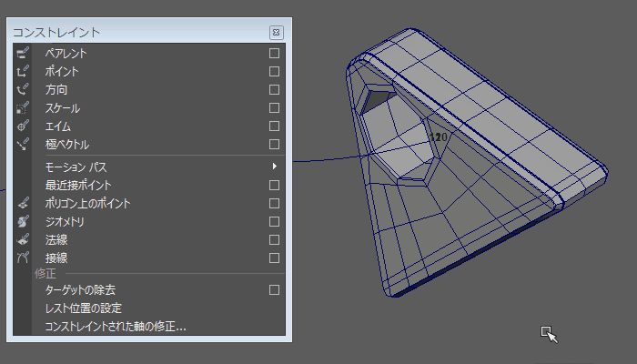Click the ジオメトリ constraint icon
This screenshot has height=364, width=637.
[23, 221]
